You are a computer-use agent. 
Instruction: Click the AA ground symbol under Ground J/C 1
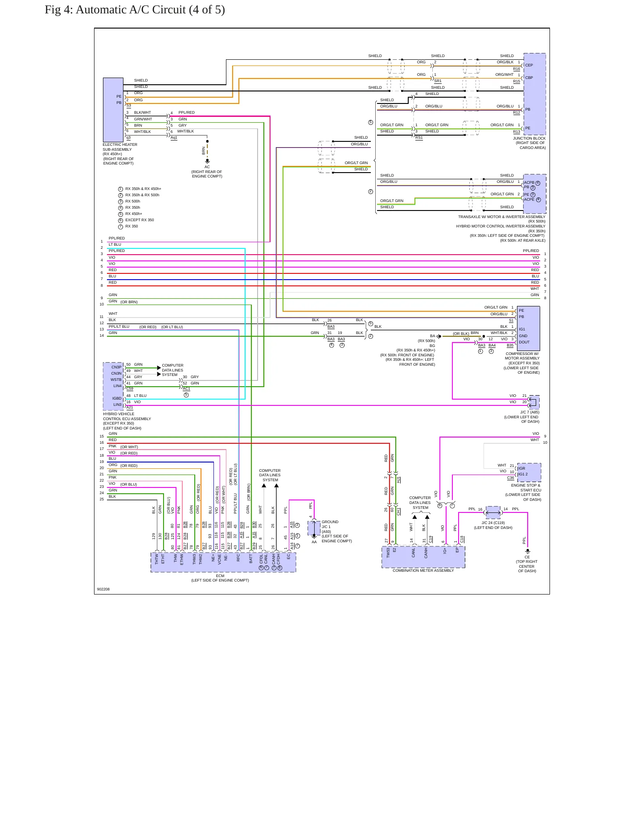pos(314,537)
